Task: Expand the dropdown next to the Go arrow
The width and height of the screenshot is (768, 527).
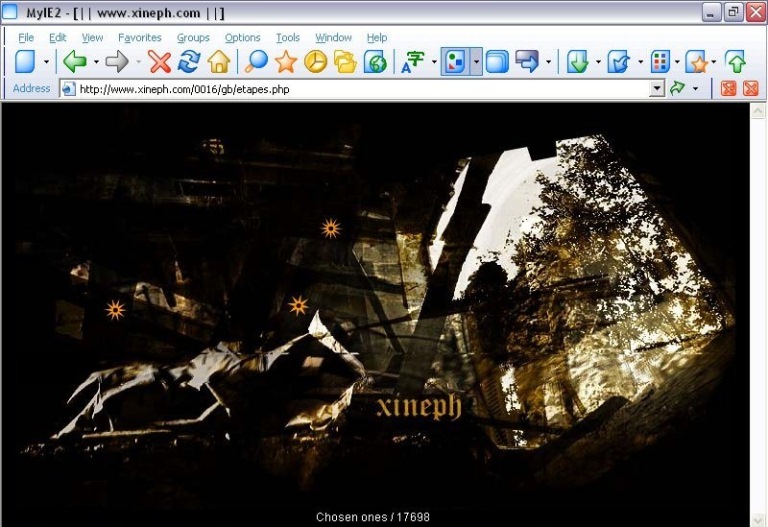Action: [x=696, y=88]
